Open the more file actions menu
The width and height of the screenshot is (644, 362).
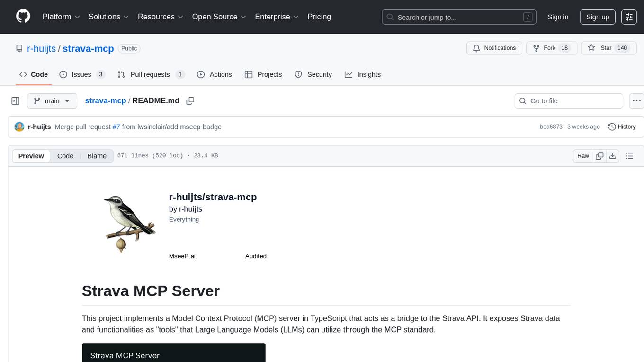636,101
